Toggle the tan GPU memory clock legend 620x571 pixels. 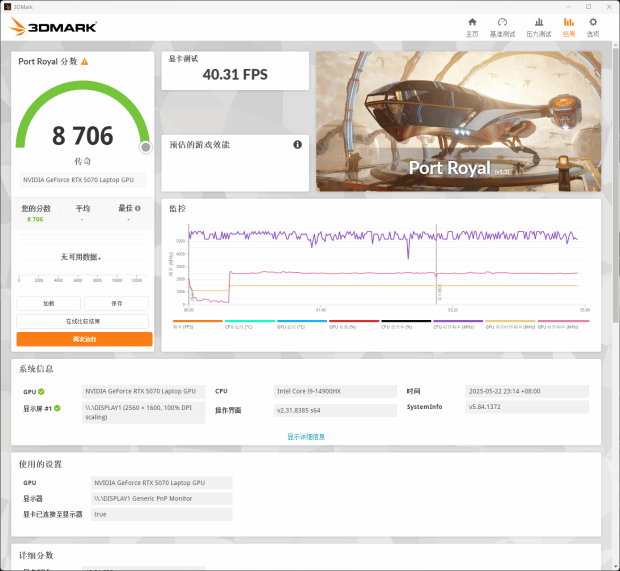[510, 324]
